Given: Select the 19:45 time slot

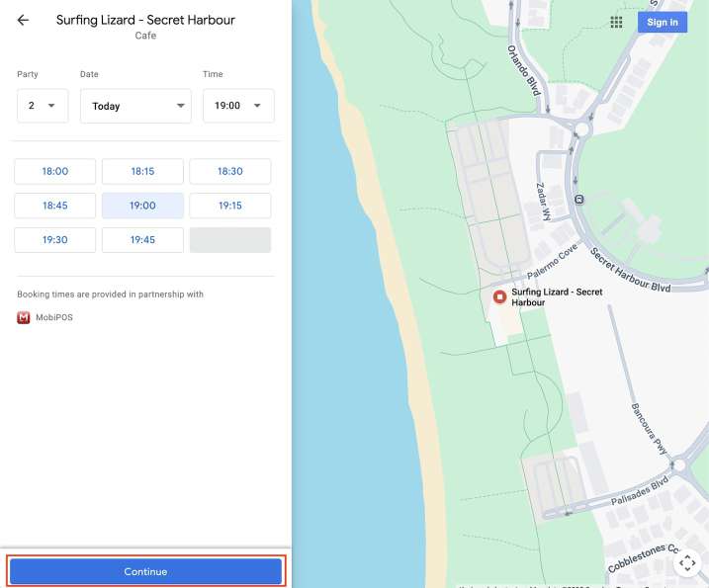Looking at the screenshot, I should pyautogui.click(x=142, y=240).
